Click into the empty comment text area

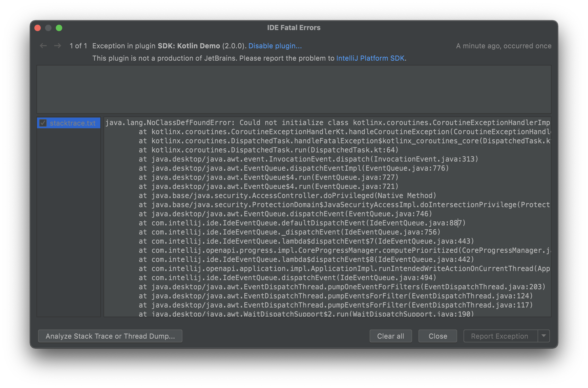pyautogui.click(x=294, y=89)
